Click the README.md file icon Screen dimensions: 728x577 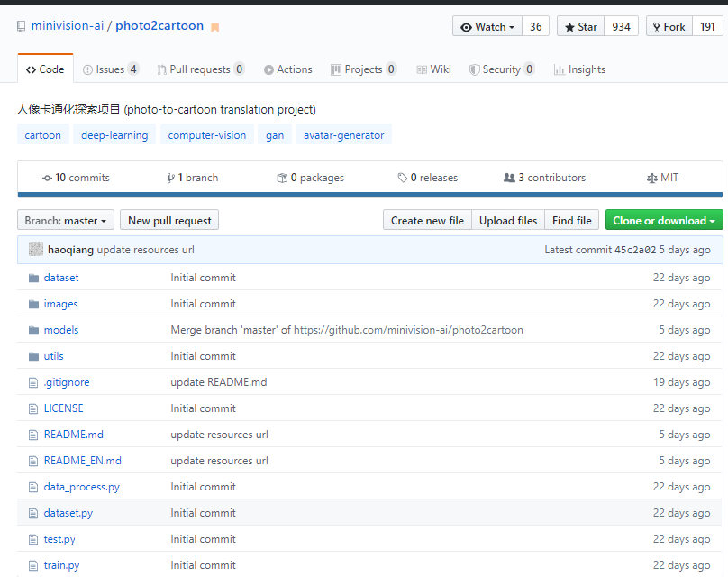[33, 435]
